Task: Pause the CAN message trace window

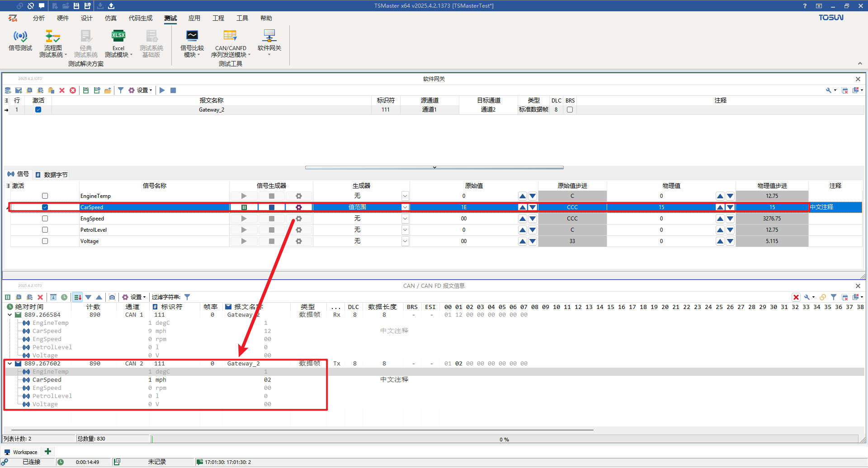Action: coord(8,297)
